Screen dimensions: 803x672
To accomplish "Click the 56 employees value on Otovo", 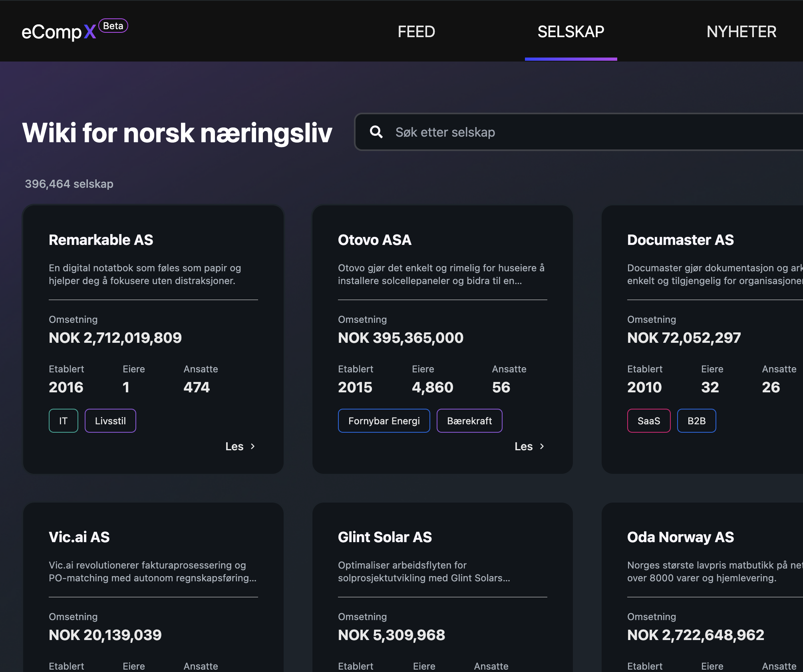I will [501, 387].
